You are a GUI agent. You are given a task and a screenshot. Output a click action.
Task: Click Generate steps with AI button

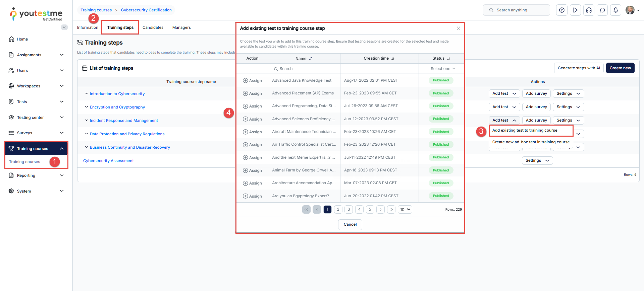click(579, 68)
